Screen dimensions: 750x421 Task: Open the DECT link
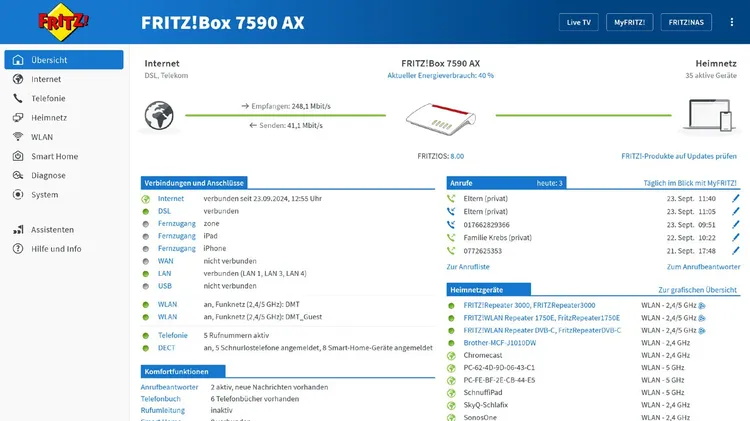coord(166,348)
